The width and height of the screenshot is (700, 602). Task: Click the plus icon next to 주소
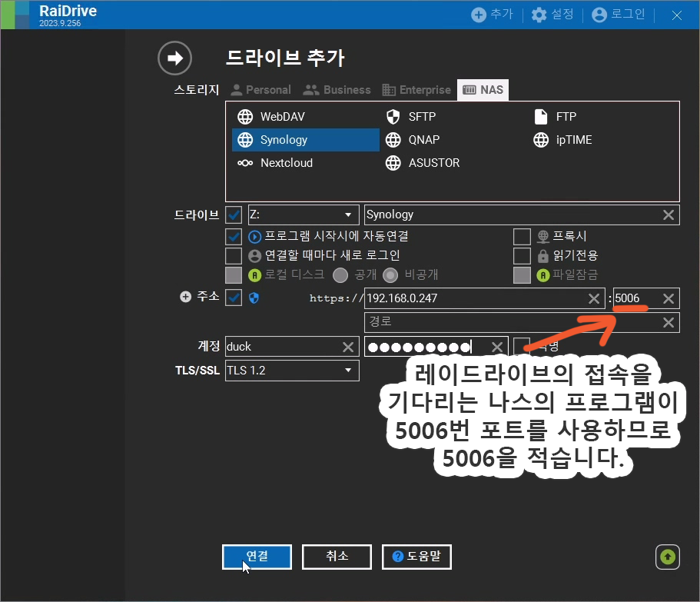(185, 297)
